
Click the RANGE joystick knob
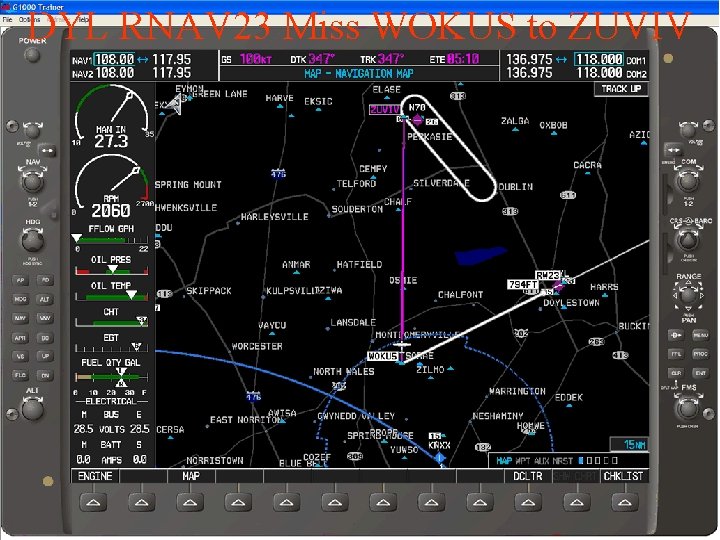pyautogui.click(x=687, y=295)
